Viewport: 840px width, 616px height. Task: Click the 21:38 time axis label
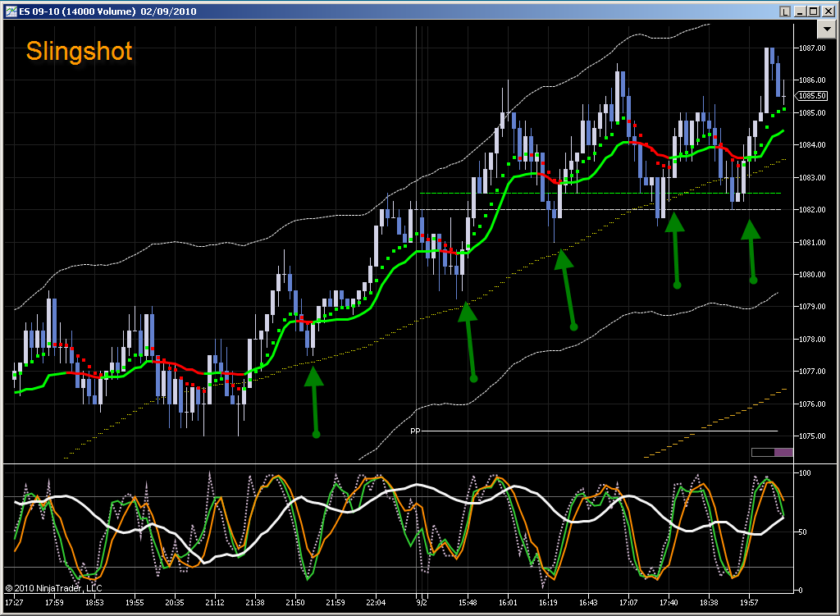255,603
